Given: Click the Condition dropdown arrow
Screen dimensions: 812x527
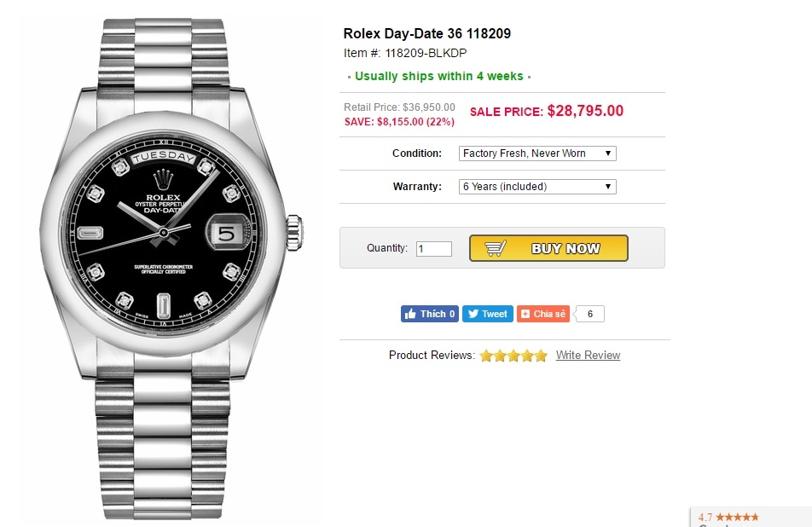Looking at the screenshot, I should tap(607, 153).
